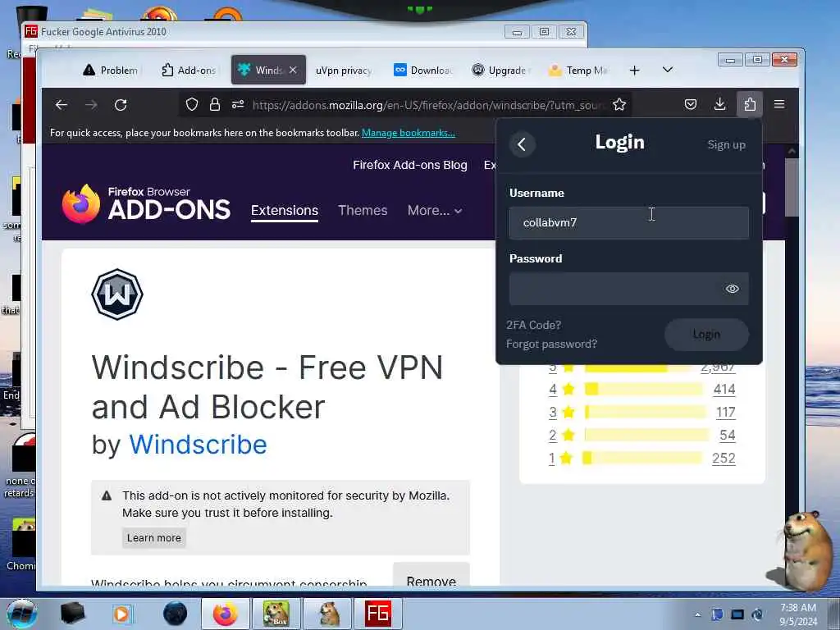The image size is (840, 630).
Task: Switch to the Download tab
Action: [422, 71]
